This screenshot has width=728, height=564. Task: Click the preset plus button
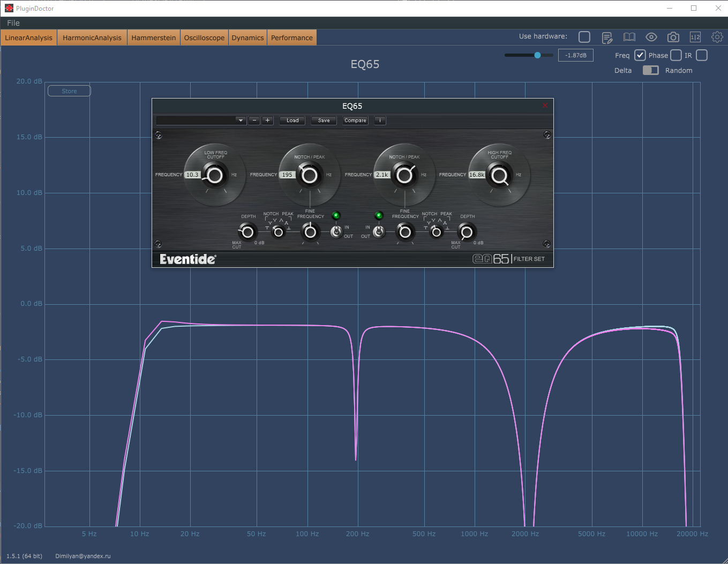(x=268, y=121)
